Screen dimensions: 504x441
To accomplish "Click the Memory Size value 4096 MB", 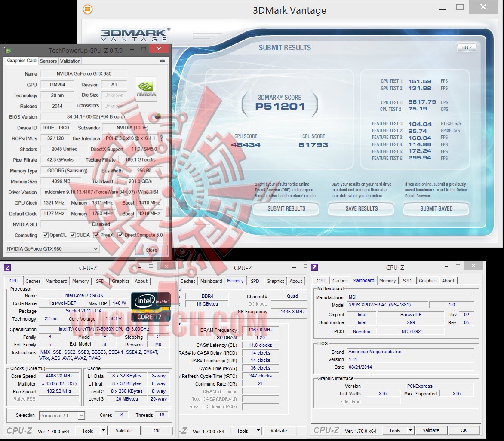I will point(61,181).
